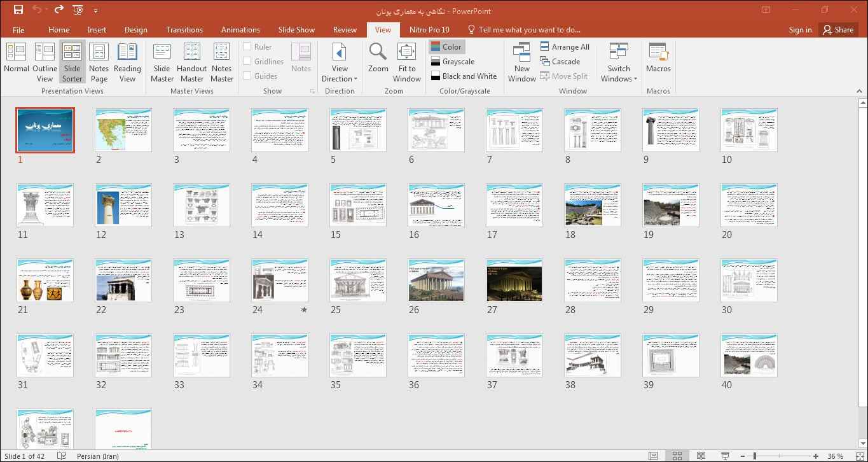This screenshot has height=462, width=868.
Task: Select slide 26 thumbnail
Action: (x=436, y=280)
